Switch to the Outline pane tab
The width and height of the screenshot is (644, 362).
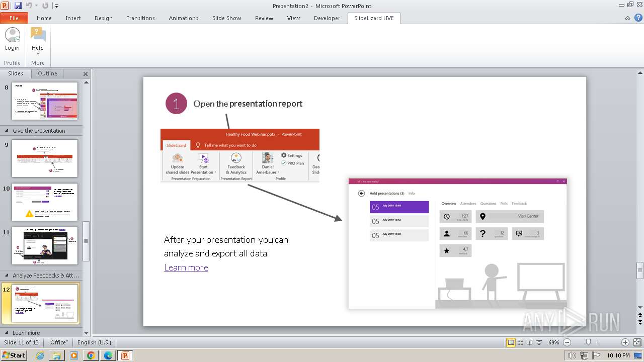click(48, 73)
